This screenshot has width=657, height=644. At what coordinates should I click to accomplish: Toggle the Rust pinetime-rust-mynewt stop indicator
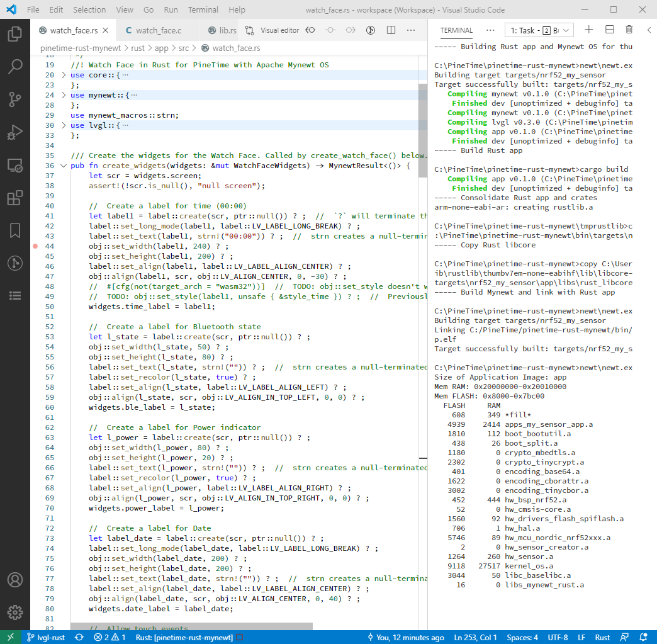coord(240,638)
